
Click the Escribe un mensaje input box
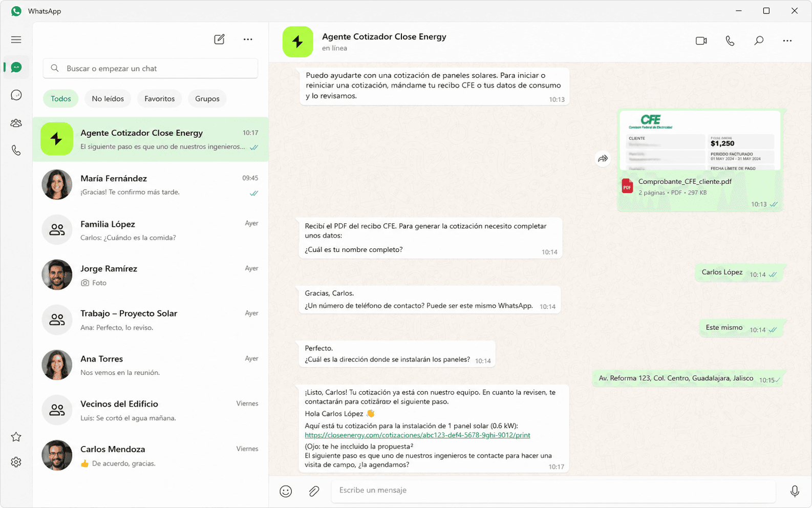point(553,491)
